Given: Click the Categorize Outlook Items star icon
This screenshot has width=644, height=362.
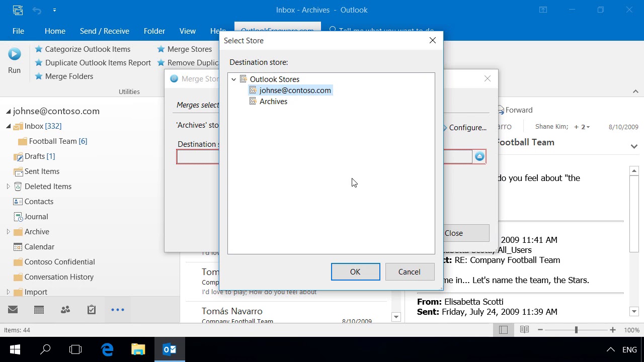Looking at the screenshot, I should (x=39, y=49).
